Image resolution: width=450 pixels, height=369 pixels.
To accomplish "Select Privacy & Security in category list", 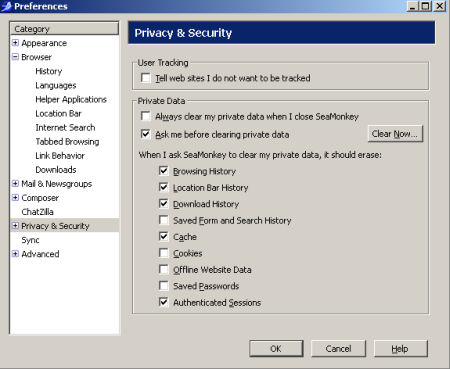I will coord(55,226).
